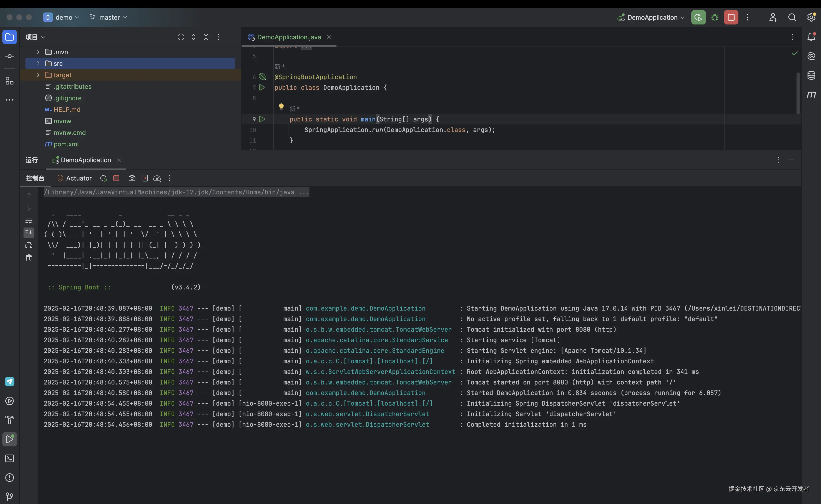Screen dimensions: 821x504
Task: Open the Database tool window
Action: pyautogui.click(x=811, y=75)
